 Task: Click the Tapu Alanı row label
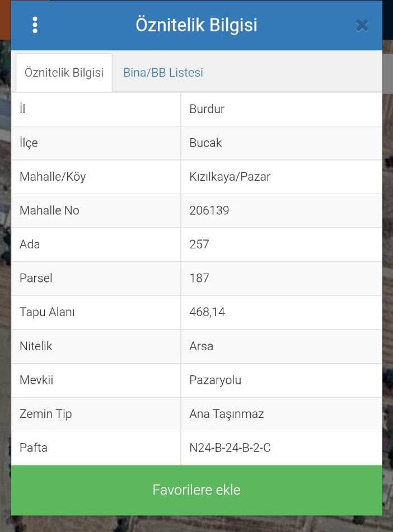tap(47, 312)
